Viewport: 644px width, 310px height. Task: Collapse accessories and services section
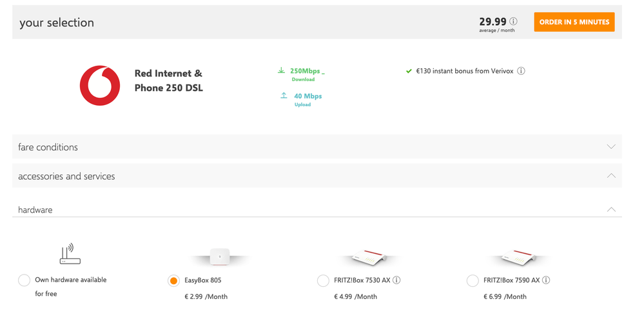pos(610,176)
